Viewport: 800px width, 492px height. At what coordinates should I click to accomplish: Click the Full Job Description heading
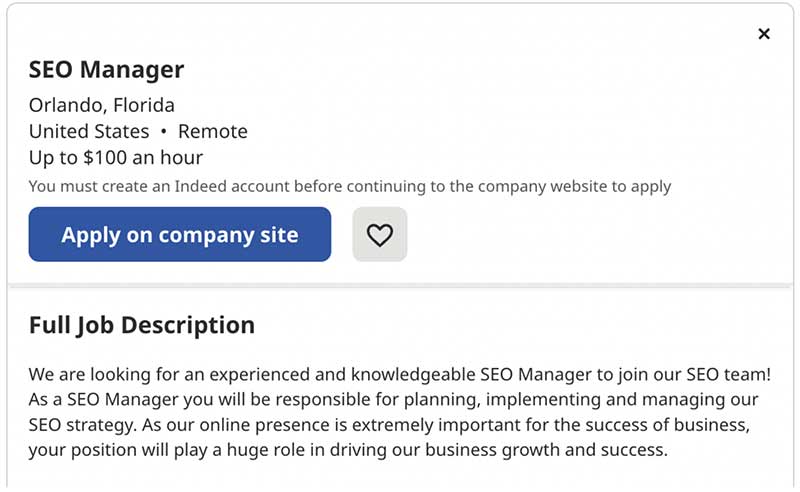coord(142,325)
